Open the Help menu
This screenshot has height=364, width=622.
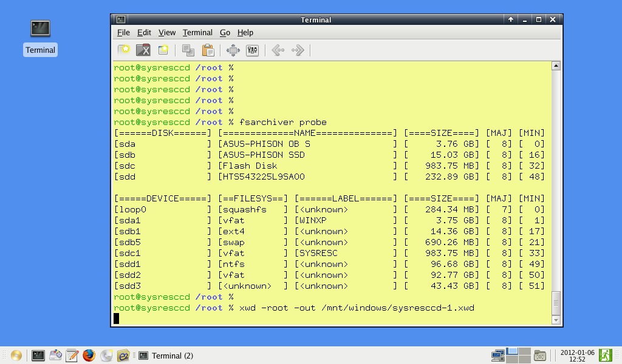[245, 33]
